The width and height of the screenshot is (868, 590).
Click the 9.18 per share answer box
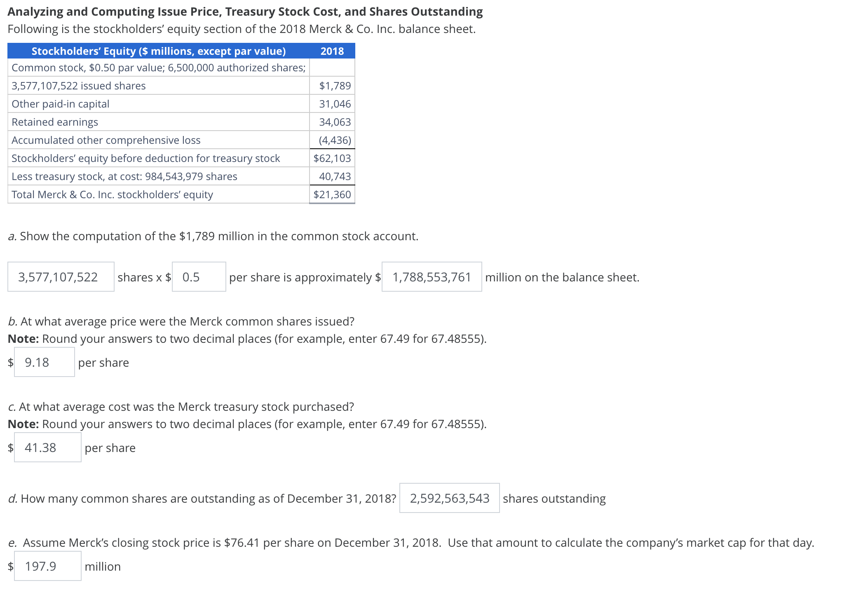(44, 363)
